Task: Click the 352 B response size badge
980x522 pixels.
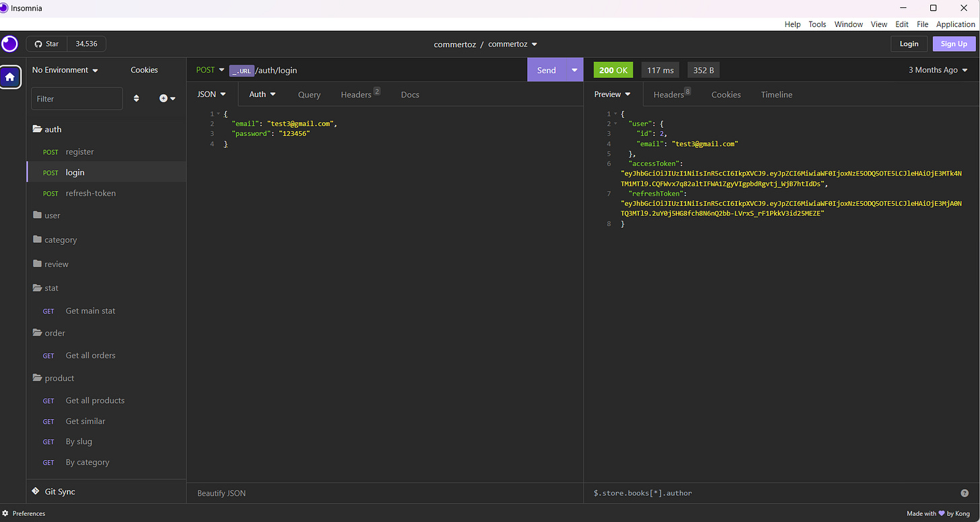Action: point(703,70)
